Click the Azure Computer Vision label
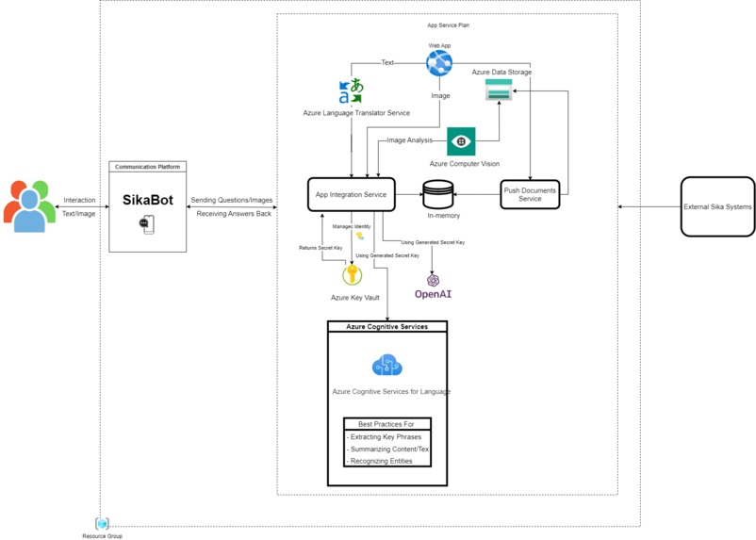 click(x=465, y=164)
